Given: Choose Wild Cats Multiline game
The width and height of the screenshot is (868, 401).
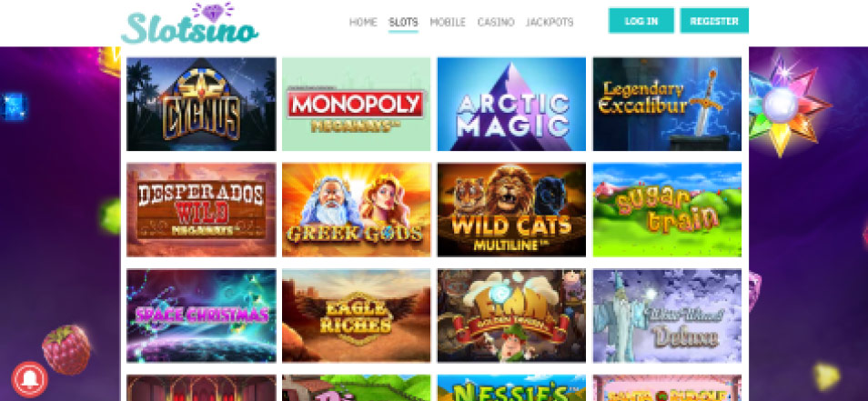Looking at the screenshot, I should point(511,210).
